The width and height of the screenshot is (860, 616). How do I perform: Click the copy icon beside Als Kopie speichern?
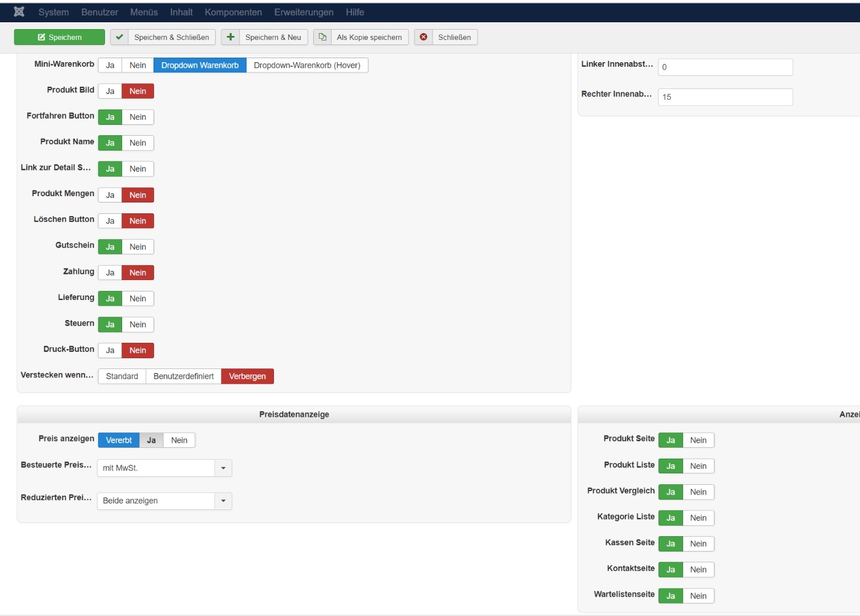pos(322,37)
